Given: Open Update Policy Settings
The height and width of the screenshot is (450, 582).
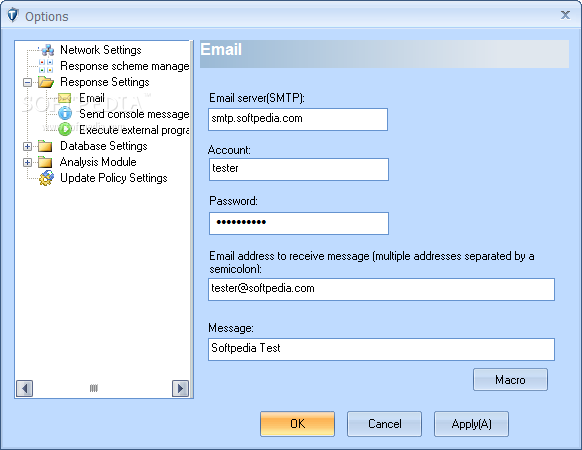Looking at the screenshot, I should tap(114, 178).
